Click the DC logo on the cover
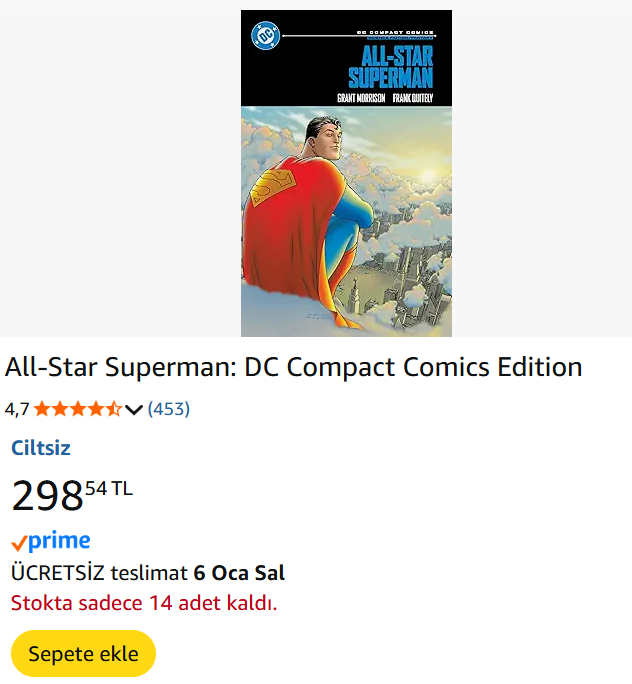The width and height of the screenshot is (632, 684). click(265, 37)
